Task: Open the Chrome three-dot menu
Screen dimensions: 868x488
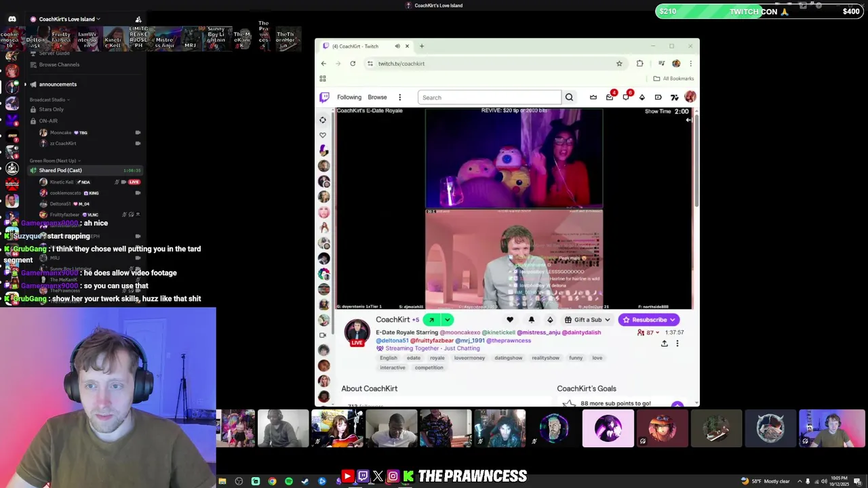Action: pyautogui.click(x=690, y=63)
